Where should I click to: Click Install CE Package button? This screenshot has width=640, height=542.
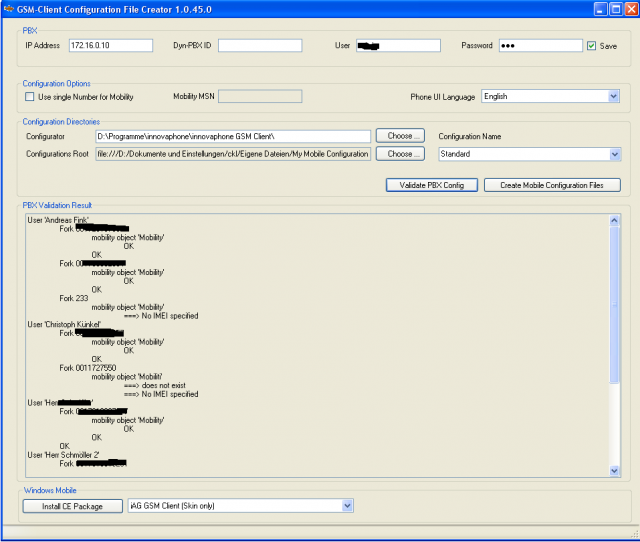(72, 506)
